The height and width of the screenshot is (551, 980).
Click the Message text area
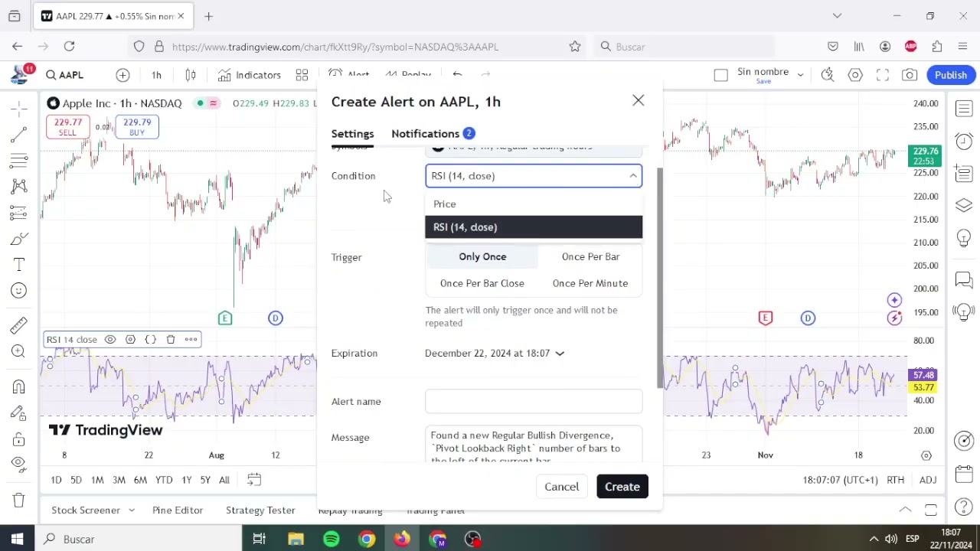click(534, 445)
